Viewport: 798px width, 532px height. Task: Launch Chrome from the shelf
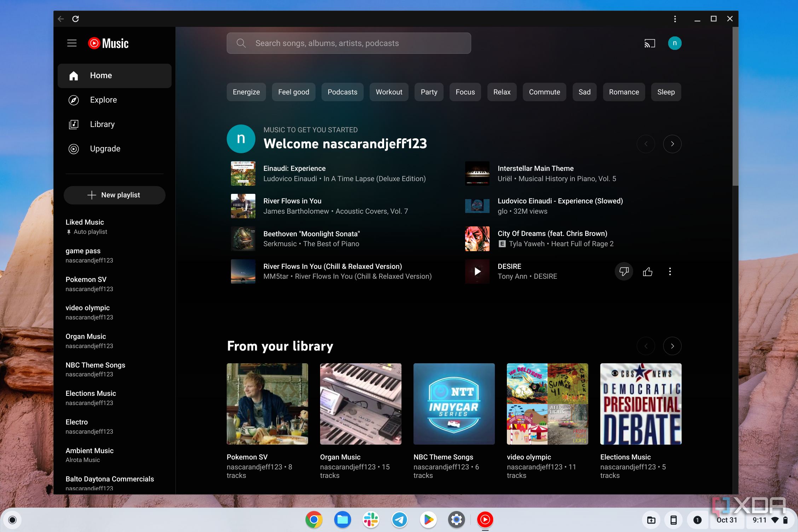tap(314, 520)
